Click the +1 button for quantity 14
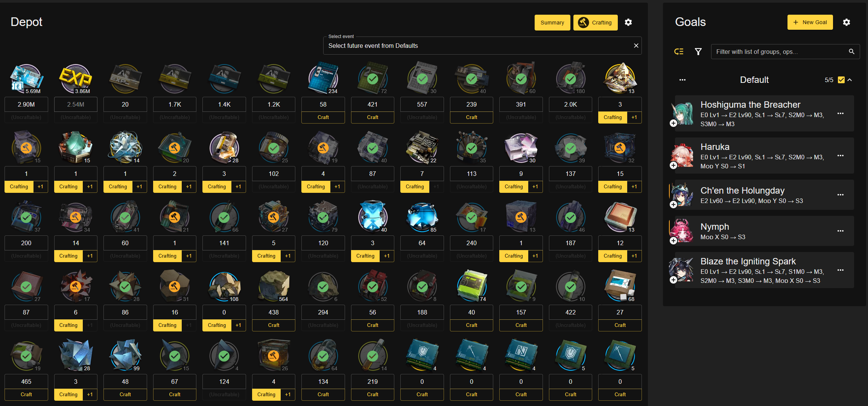868x406 pixels. 90,256
